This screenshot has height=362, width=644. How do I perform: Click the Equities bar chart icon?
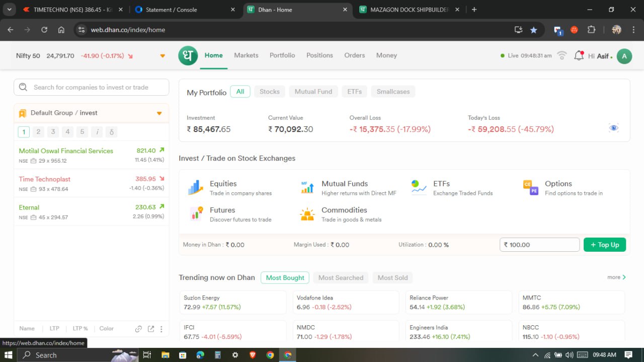coord(195,188)
